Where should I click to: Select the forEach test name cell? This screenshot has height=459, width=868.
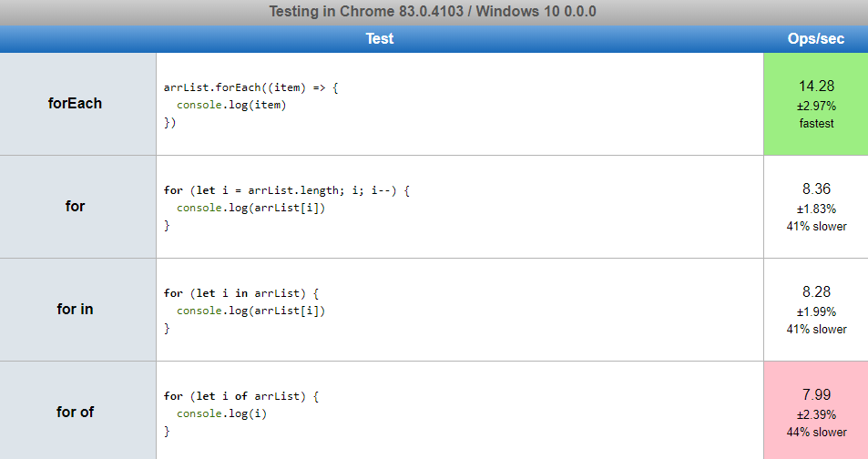click(x=78, y=104)
